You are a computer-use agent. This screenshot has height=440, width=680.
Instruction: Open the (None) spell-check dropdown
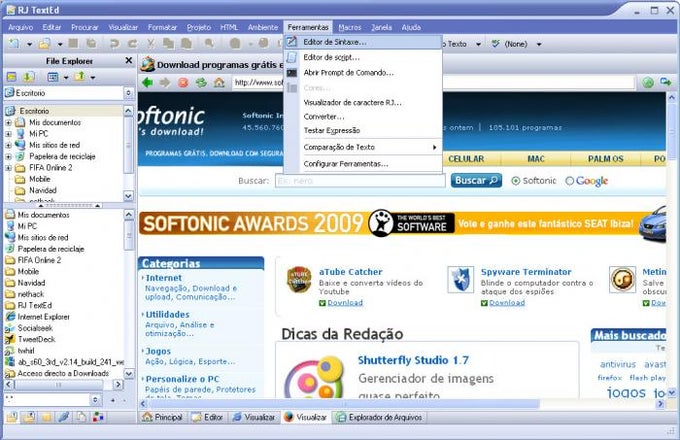[x=539, y=44]
